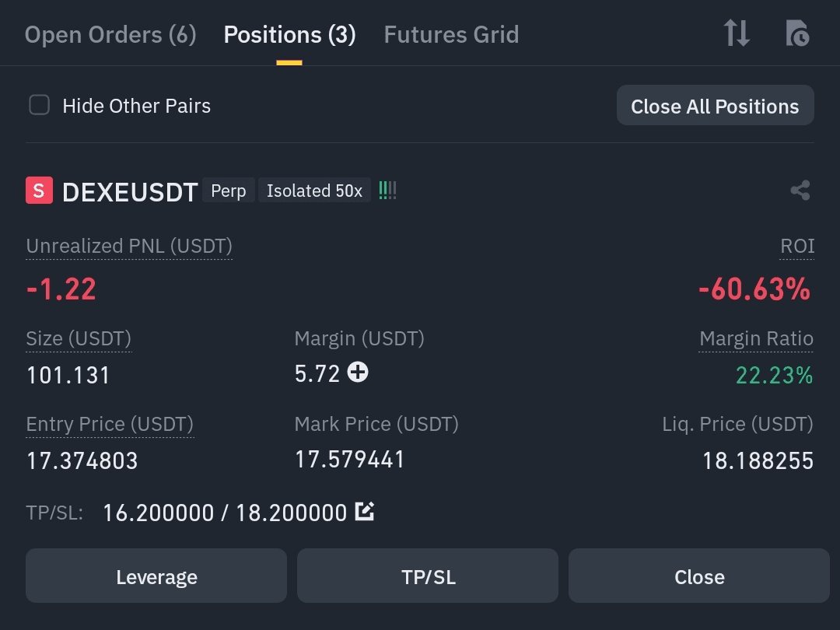The width and height of the screenshot is (840, 630).
Task: Click the Hide Other Pairs label
Action: (x=137, y=106)
